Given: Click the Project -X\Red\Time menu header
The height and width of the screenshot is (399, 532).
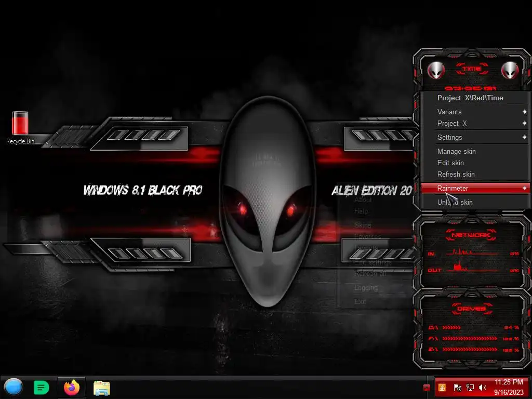Looking at the screenshot, I should (x=470, y=98).
